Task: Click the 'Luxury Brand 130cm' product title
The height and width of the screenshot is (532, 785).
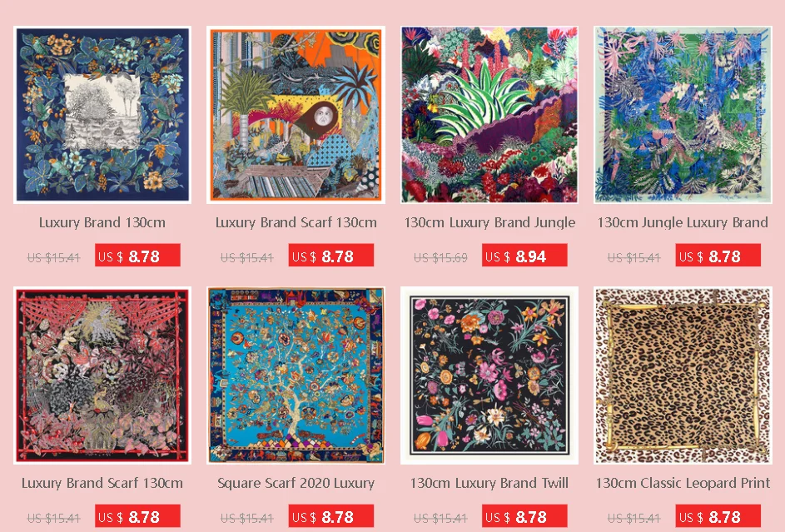Action: (102, 222)
